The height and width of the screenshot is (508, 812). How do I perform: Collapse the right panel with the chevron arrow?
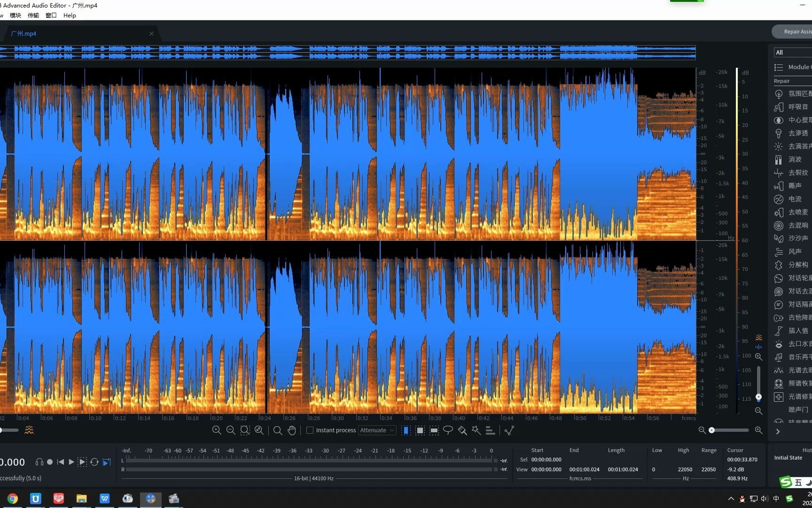click(x=778, y=431)
